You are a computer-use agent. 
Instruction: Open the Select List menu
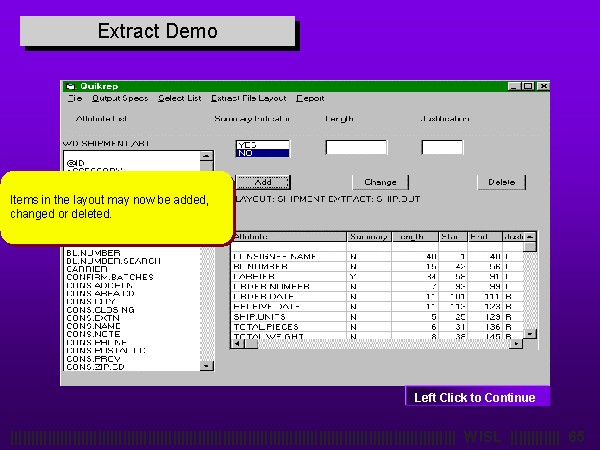[x=179, y=99]
